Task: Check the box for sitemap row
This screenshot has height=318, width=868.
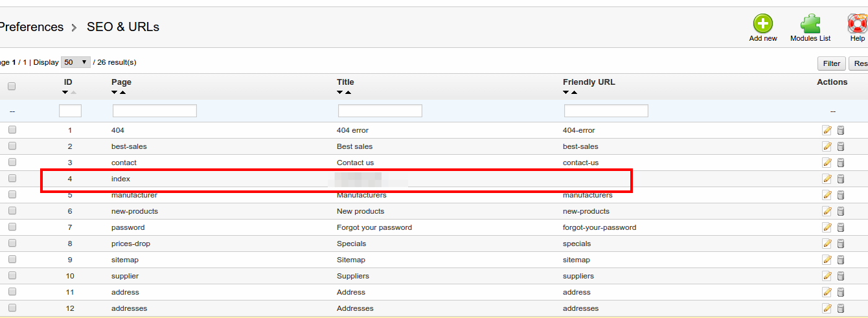Action: tap(12, 259)
